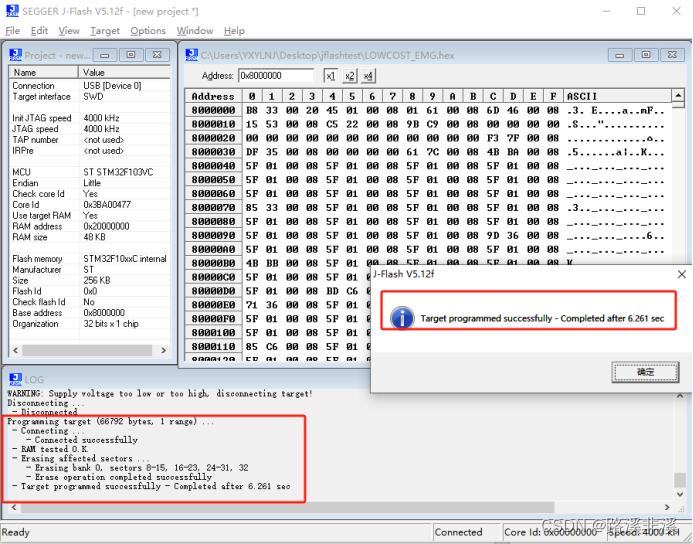693x544 pixels.
Task: Open the Options menu
Action: [x=148, y=30]
